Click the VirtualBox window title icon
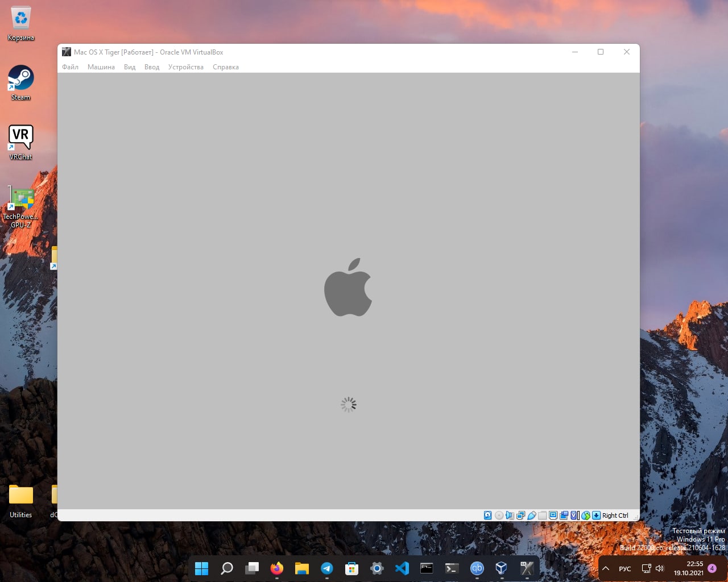 (x=67, y=52)
